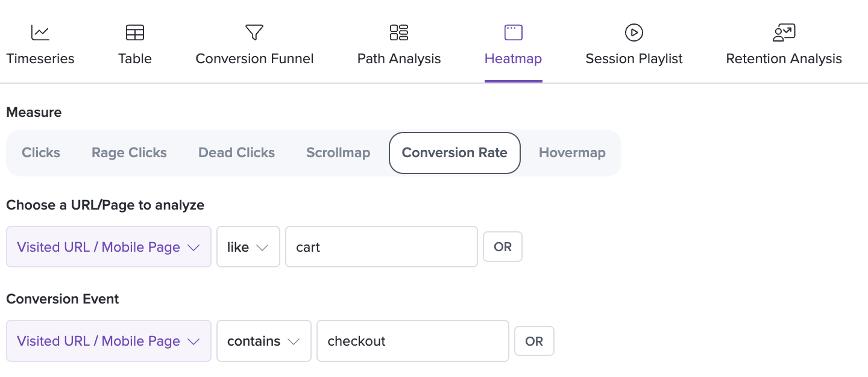Add OR condition to cart URL

[503, 247]
